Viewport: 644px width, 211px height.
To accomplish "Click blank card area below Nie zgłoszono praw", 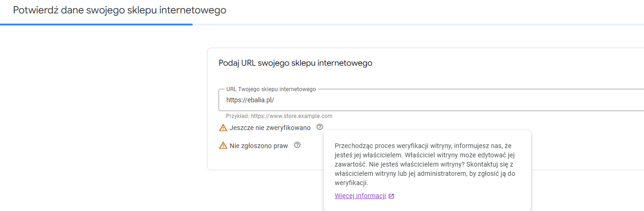I will (264, 160).
